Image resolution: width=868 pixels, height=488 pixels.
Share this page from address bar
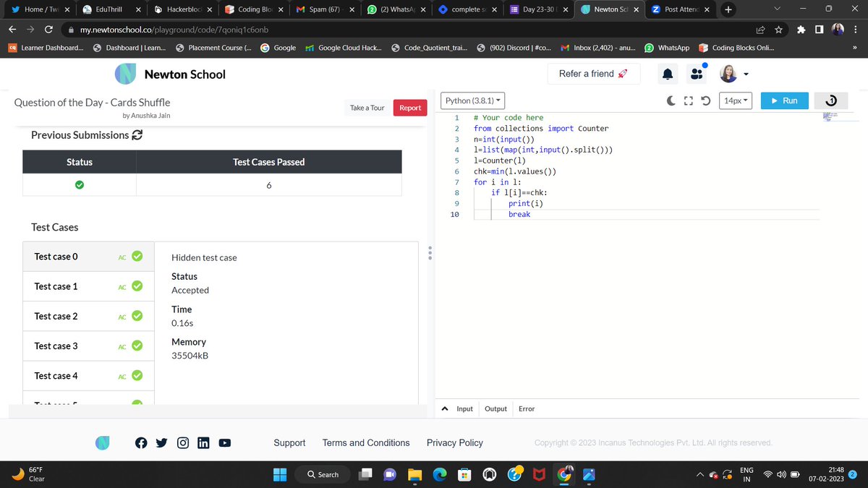pos(761,30)
